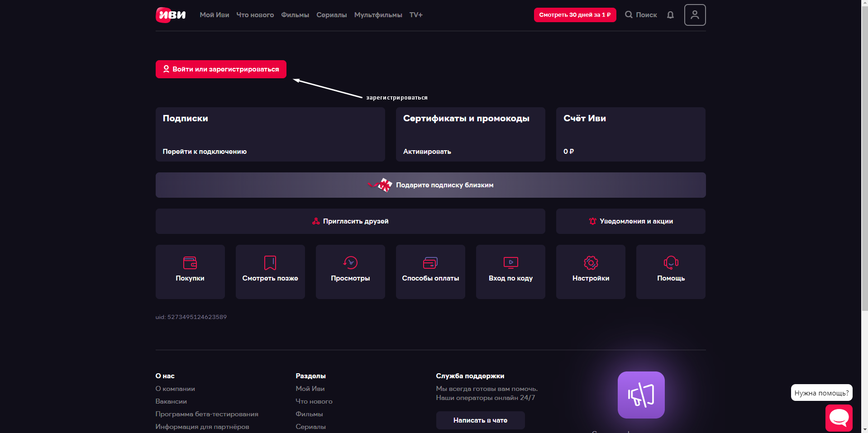Click Смотреть 30 дней за 1 ₽
The width and height of the screenshot is (868, 433).
pyautogui.click(x=575, y=15)
